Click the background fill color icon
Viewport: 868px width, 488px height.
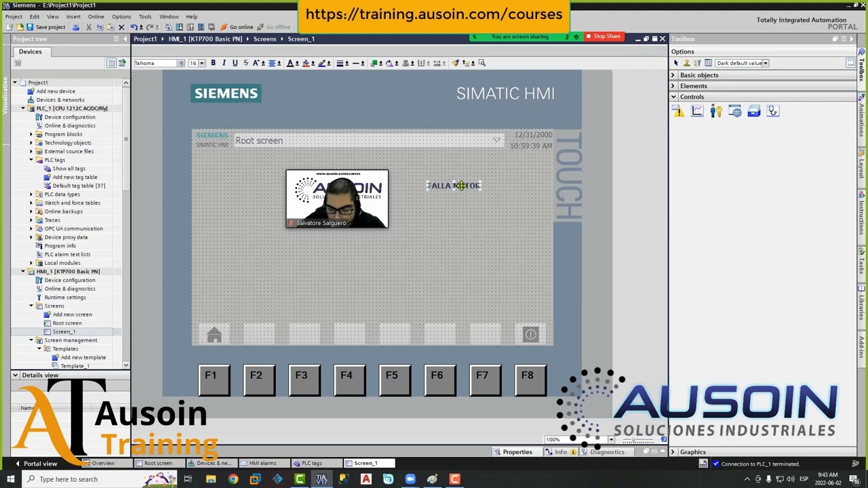306,63
